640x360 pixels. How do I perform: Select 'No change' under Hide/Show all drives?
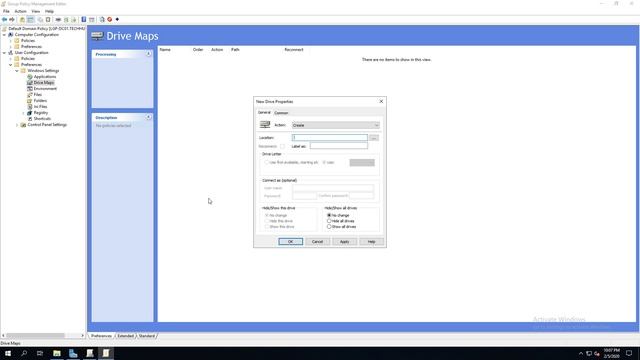coord(329,215)
